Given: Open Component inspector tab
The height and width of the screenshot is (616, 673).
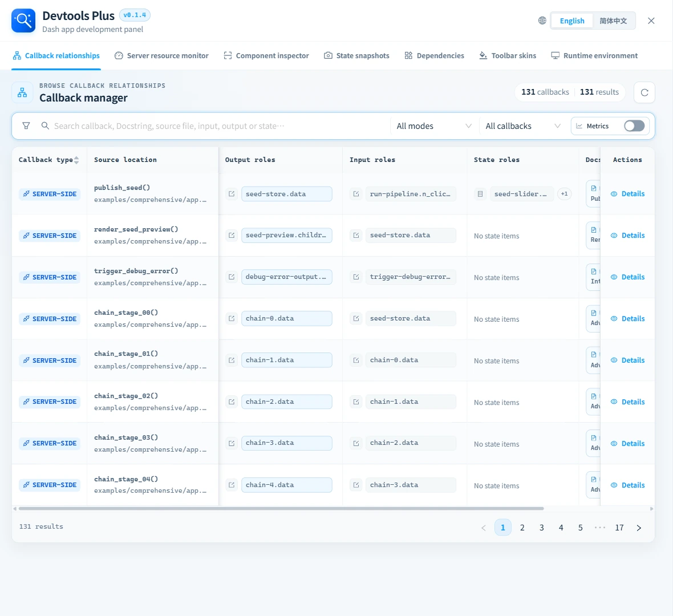Looking at the screenshot, I should point(266,56).
